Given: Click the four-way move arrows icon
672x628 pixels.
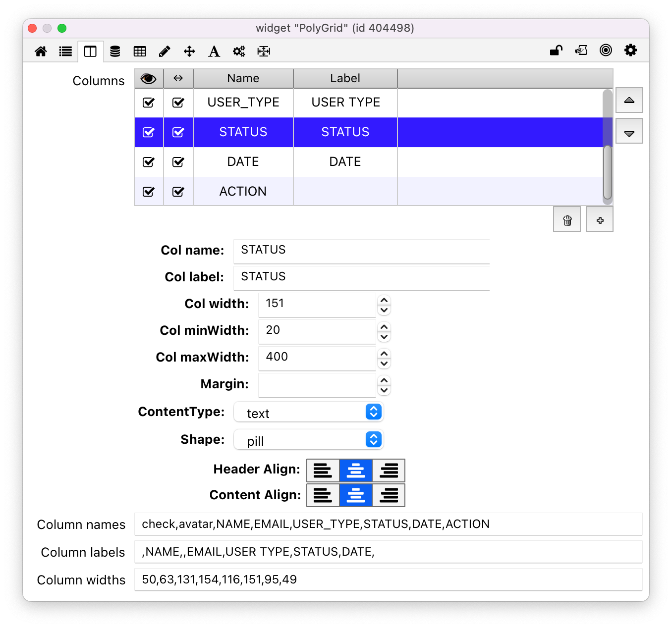Looking at the screenshot, I should [x=189, y=52].
